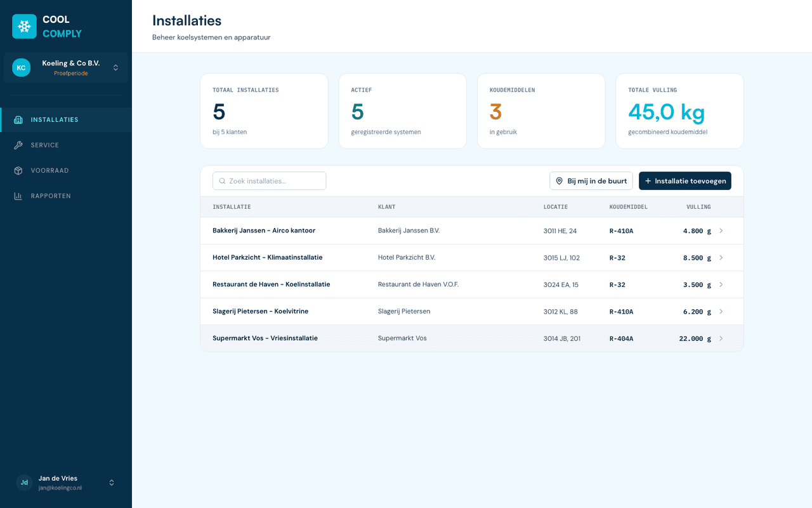This screenshot has height=508, width=812.
Task: Click the KC company avatar
Action: [21, 67]
